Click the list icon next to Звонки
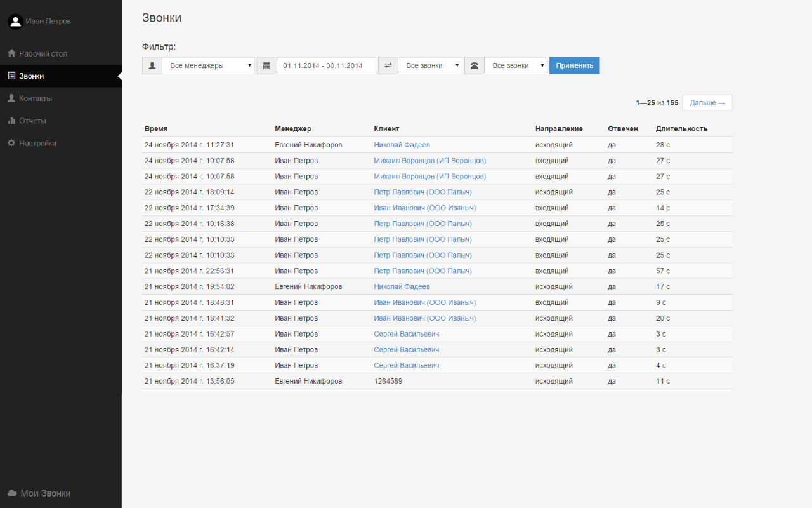The image size is (812, 508). 11,76
